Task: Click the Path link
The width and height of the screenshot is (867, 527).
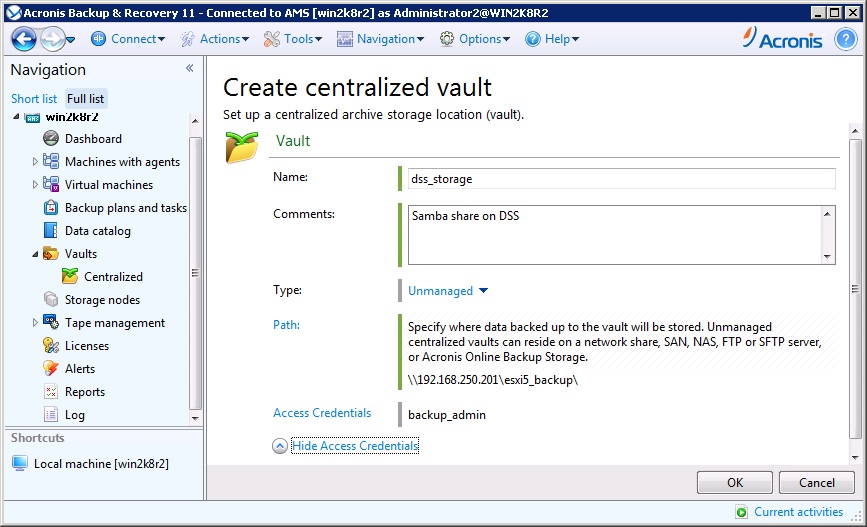Action: point(286,325)
